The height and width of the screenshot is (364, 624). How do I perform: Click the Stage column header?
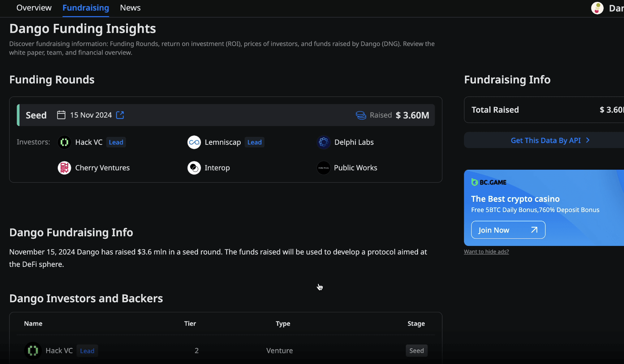tap(416, 324)
